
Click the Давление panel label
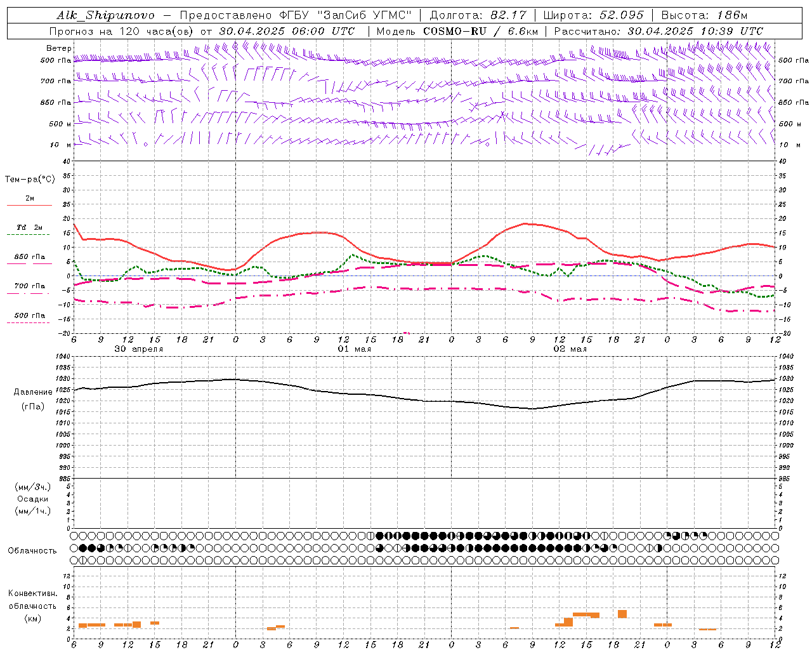33,392
